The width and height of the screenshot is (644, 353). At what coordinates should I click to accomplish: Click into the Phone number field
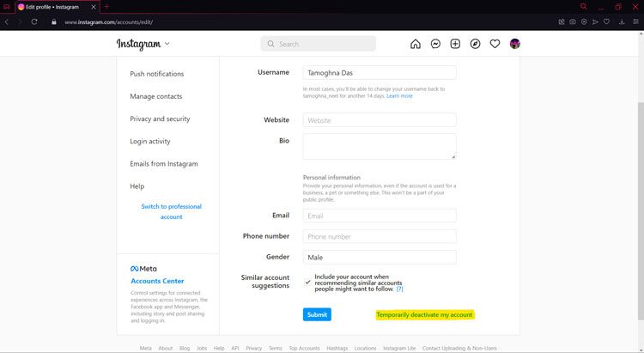pyautogui.click(x=380, y=237)
